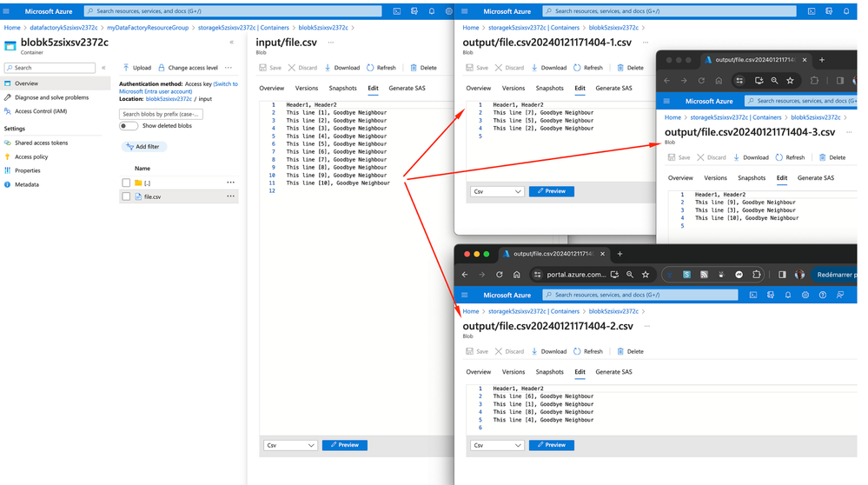Open ellipsis next to output -2.csv title
The height and width of the screenshot is (485, 868).
click(647, 326)
